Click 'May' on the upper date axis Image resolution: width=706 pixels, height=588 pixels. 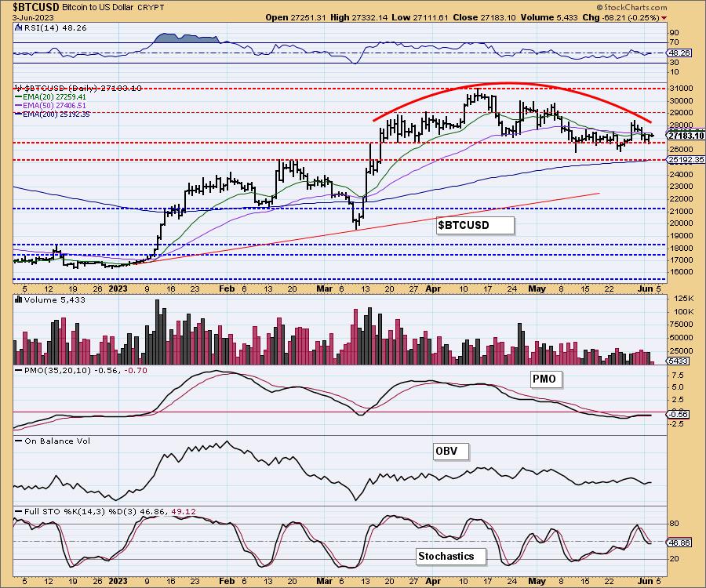pos(537,289)
